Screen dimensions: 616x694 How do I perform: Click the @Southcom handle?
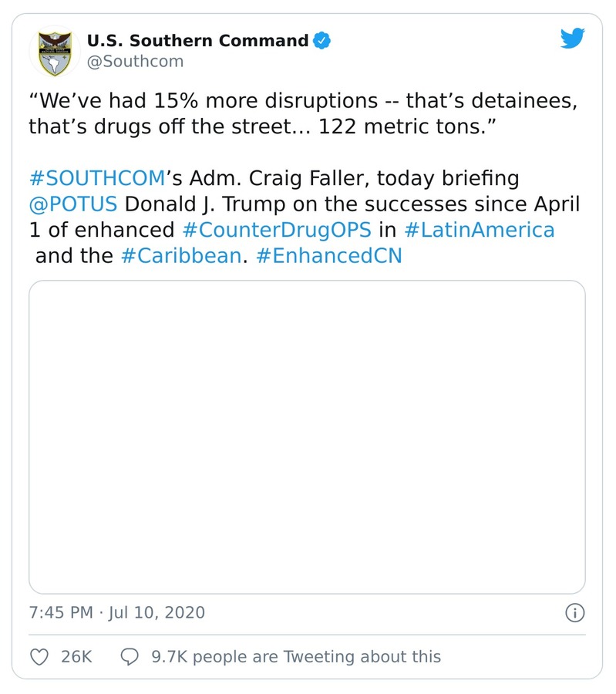point(135,62)
